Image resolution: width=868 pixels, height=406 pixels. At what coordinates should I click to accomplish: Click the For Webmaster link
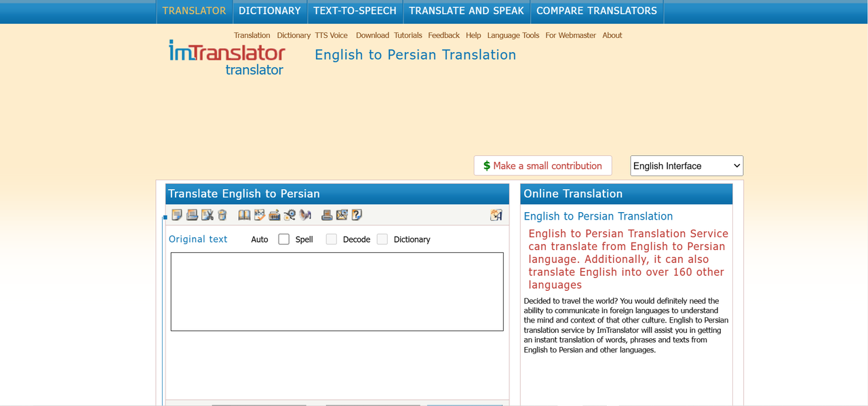click(571, 35)
